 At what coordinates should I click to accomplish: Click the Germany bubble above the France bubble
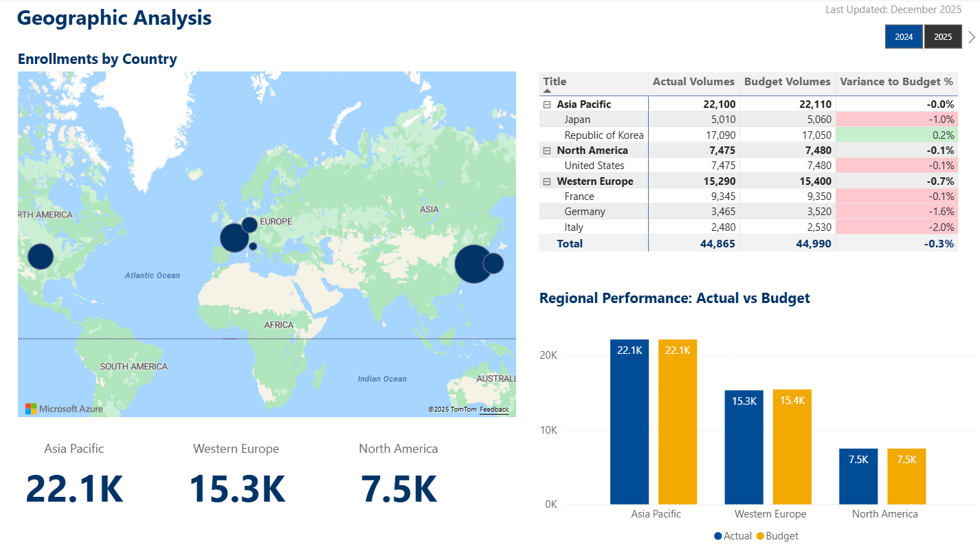click(x=249, y=225)
